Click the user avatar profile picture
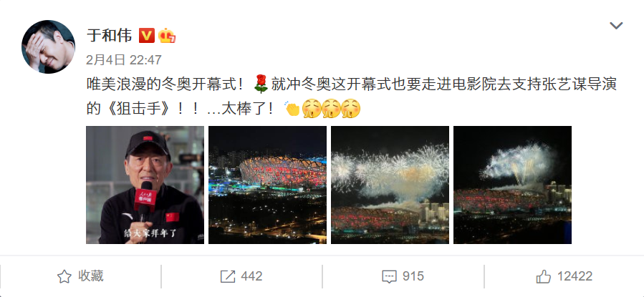This screenshot has height=297, width=644. click(x=48, y=47)
